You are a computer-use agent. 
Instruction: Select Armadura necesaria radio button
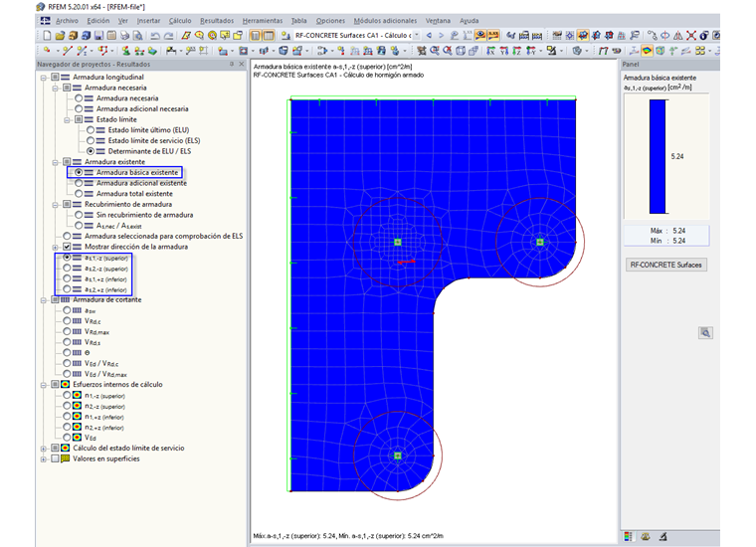click(x=79, y=97)
